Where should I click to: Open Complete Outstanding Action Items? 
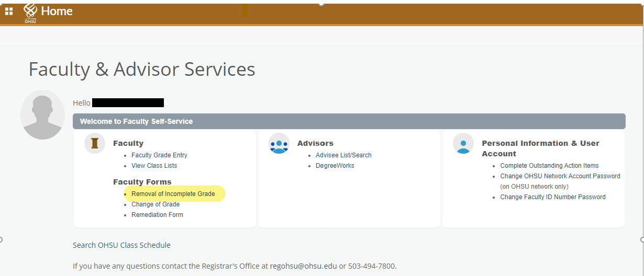pyautogui.click(x=549, y=166)
